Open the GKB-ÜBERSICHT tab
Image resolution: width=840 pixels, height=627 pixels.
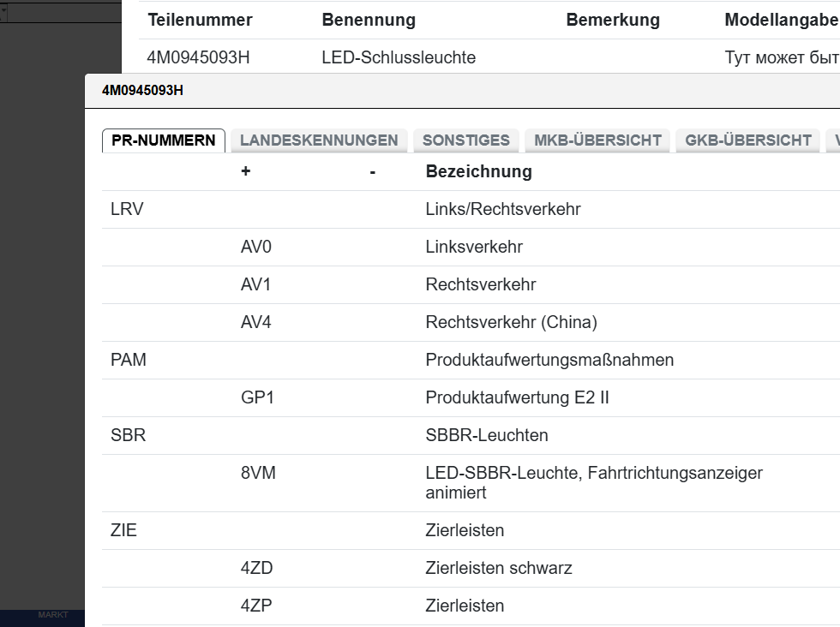pos(747,140)
